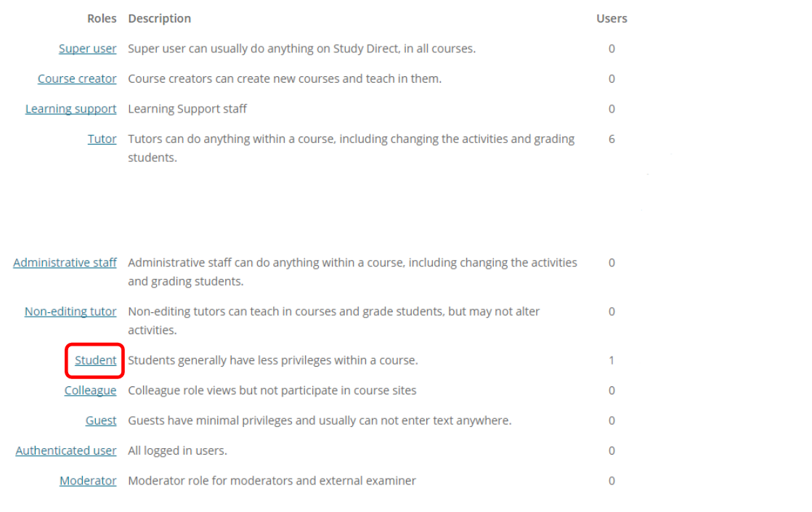
Task: Click the Course creator role link
Action: coord(77,78)
